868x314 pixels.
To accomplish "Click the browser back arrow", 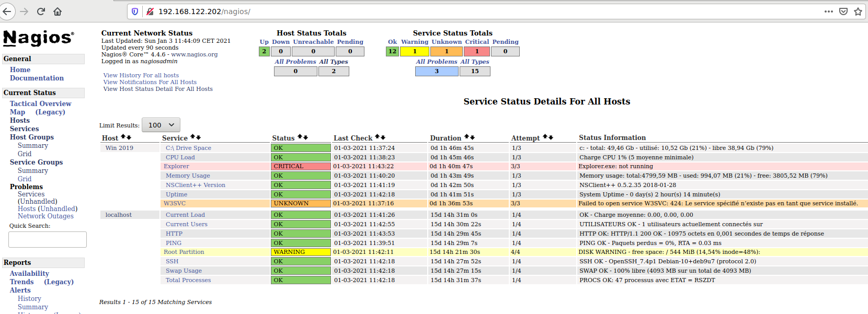I will (x=7, y=11).
